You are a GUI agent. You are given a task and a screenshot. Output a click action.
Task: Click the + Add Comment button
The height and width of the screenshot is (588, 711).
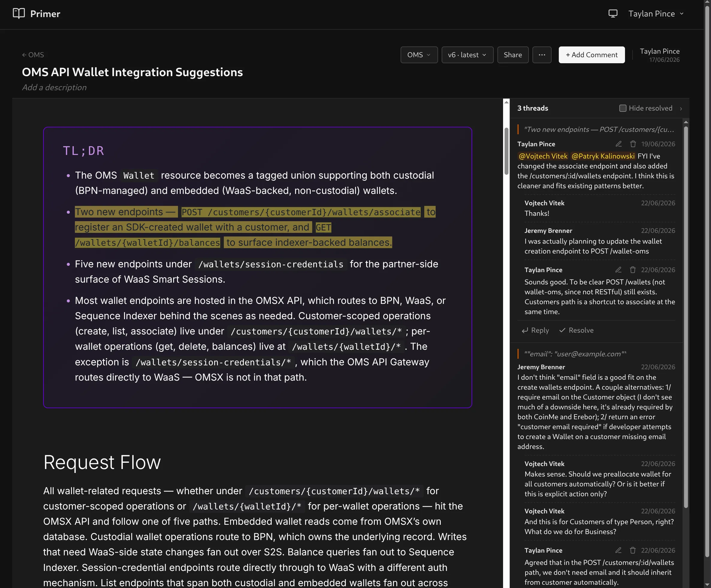pos(591,55)
